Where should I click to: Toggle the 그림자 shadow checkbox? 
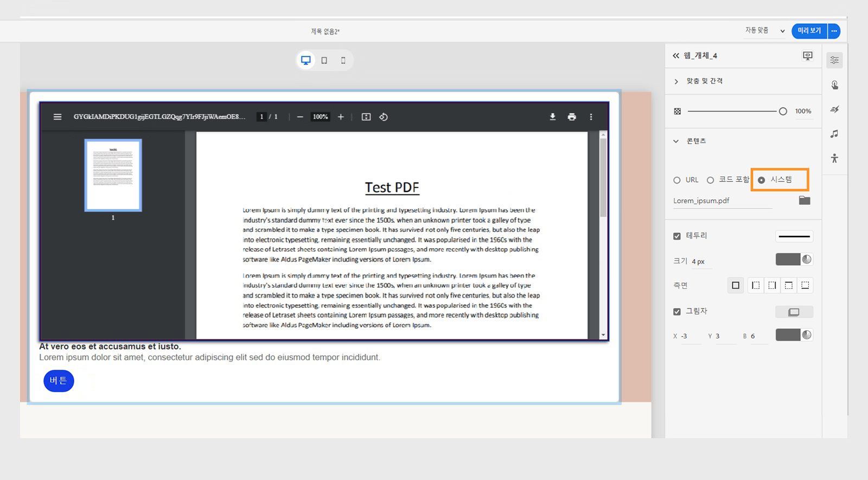677,311
